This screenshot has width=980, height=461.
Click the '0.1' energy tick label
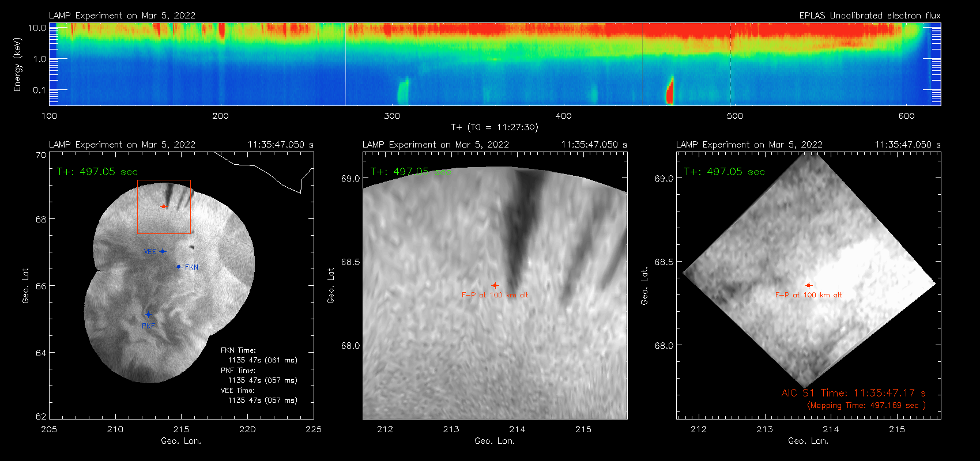tap(40, 90)
